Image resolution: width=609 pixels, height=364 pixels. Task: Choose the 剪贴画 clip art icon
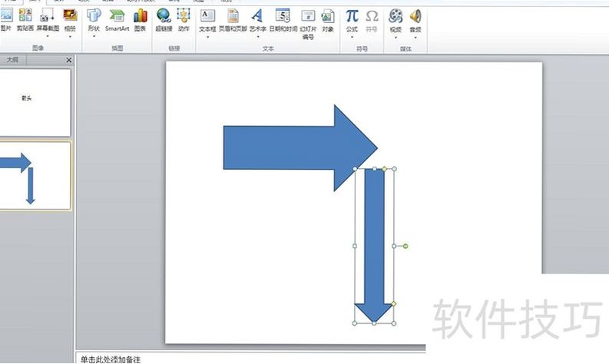[x=25, y=21]
